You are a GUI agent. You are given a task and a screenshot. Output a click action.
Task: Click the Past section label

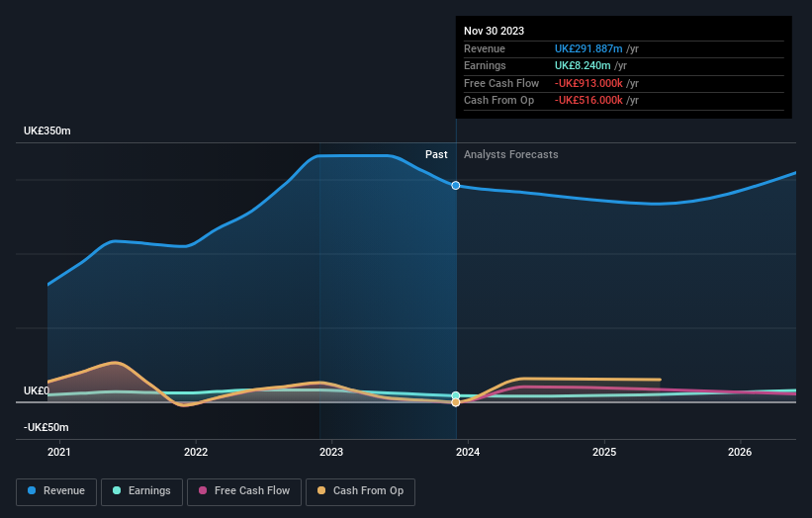click(436, 154)
